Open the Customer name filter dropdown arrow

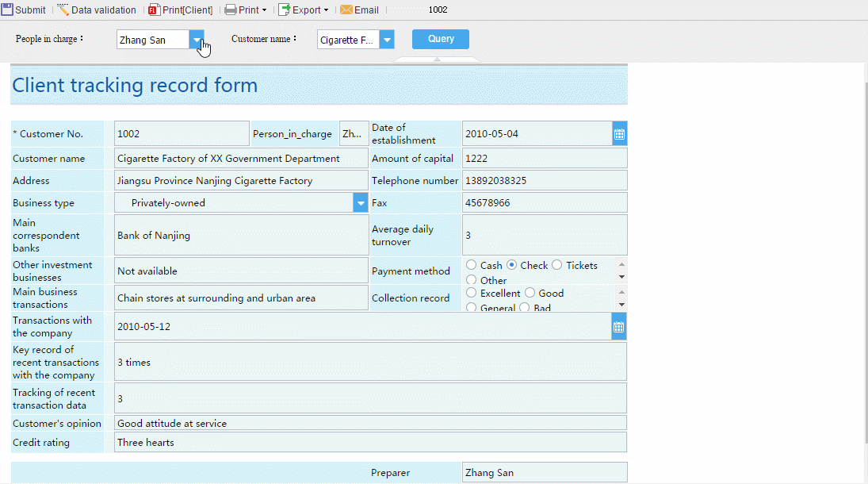(387, 40)
